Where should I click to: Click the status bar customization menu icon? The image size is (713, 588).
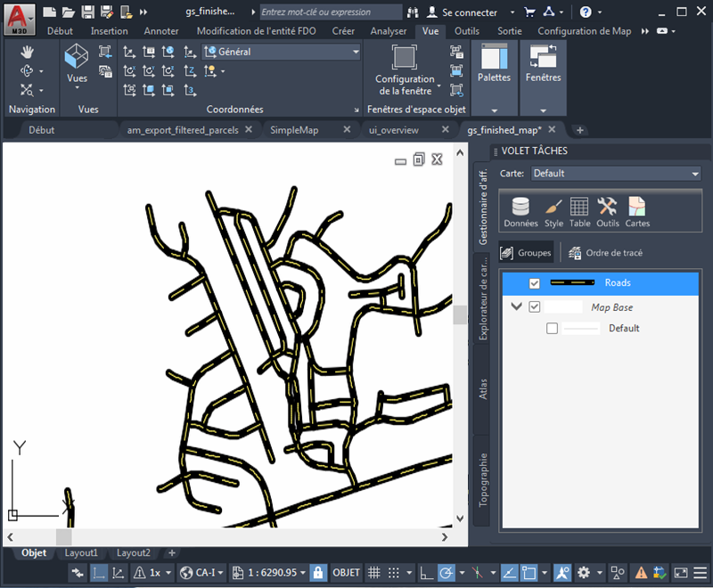[701, 573]
